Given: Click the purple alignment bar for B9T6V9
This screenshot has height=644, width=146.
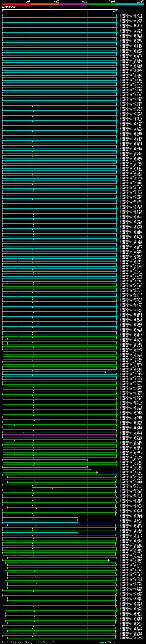Looking at the screenshot, I should (x=60, y=435).
